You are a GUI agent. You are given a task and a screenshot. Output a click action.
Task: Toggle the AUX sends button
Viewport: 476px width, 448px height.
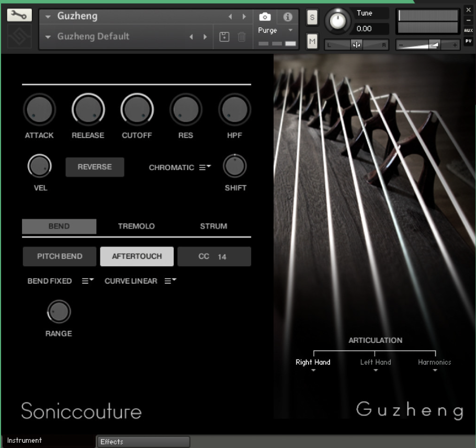tap(468, 30)
